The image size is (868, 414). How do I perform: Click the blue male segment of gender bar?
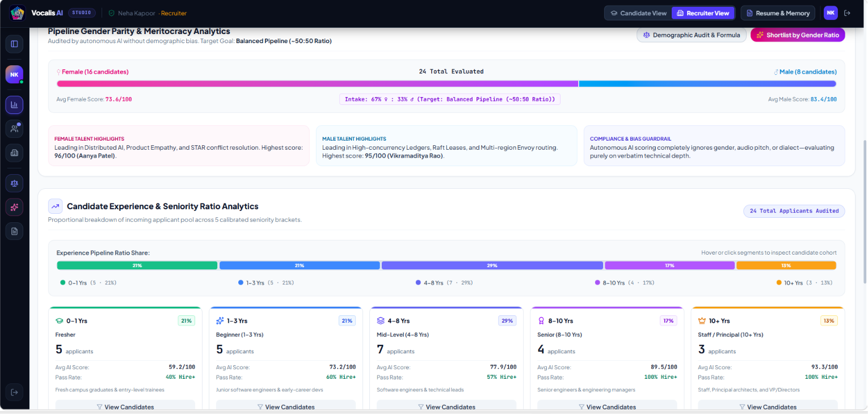click(x=707, y=84)
